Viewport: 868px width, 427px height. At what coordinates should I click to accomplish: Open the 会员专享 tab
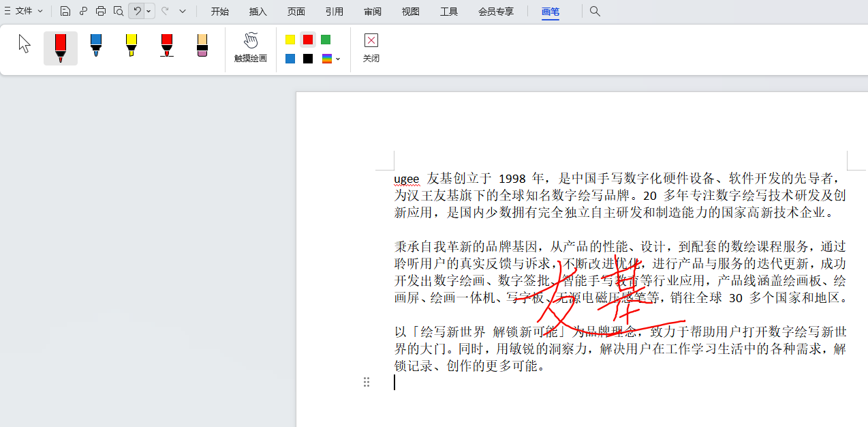point(496,12)
